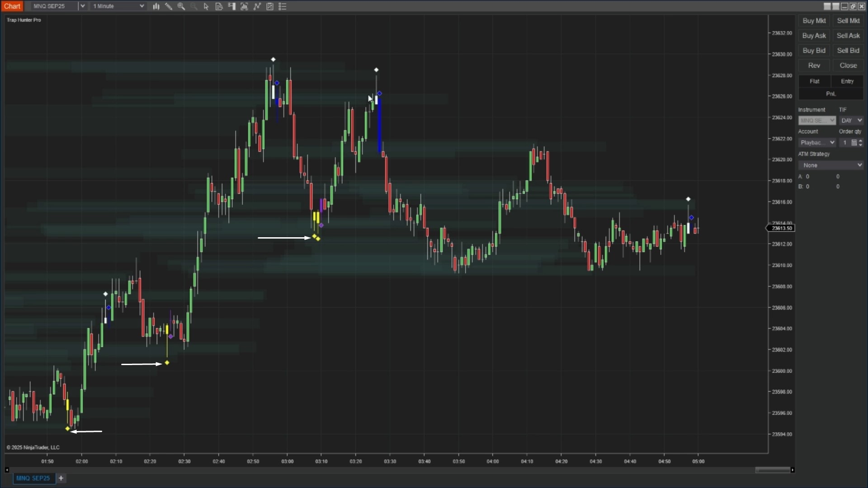Expand the ATM Strategy dropdown showing None

tap(831, 165)
